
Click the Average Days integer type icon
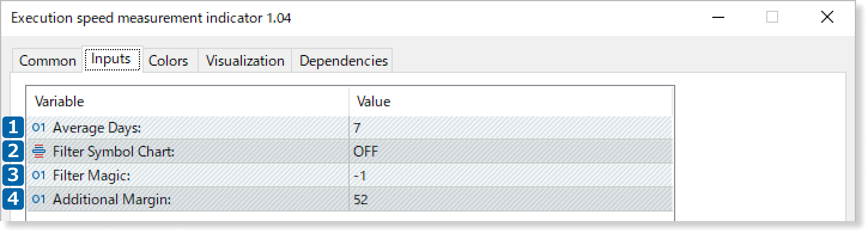[x=39, y=127]
